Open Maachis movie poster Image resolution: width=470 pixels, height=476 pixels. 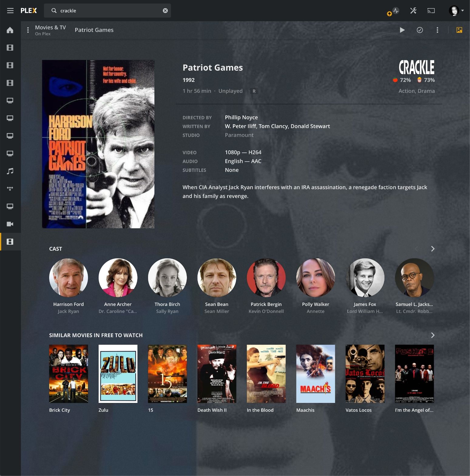(x=316, y=374)
